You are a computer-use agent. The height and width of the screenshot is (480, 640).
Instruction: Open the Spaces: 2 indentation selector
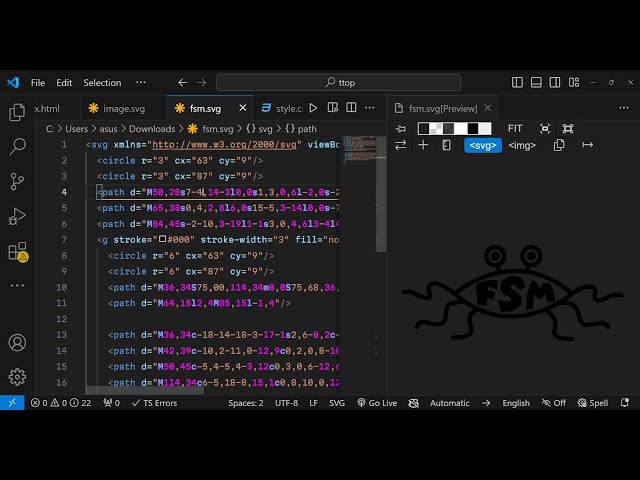point(245,403)
